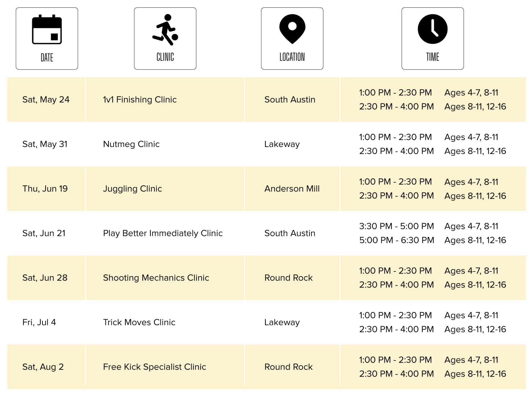Click Lakeway location for Nutmeg Clinic
This screenshot has height=395, width=532.
(282, 144)
